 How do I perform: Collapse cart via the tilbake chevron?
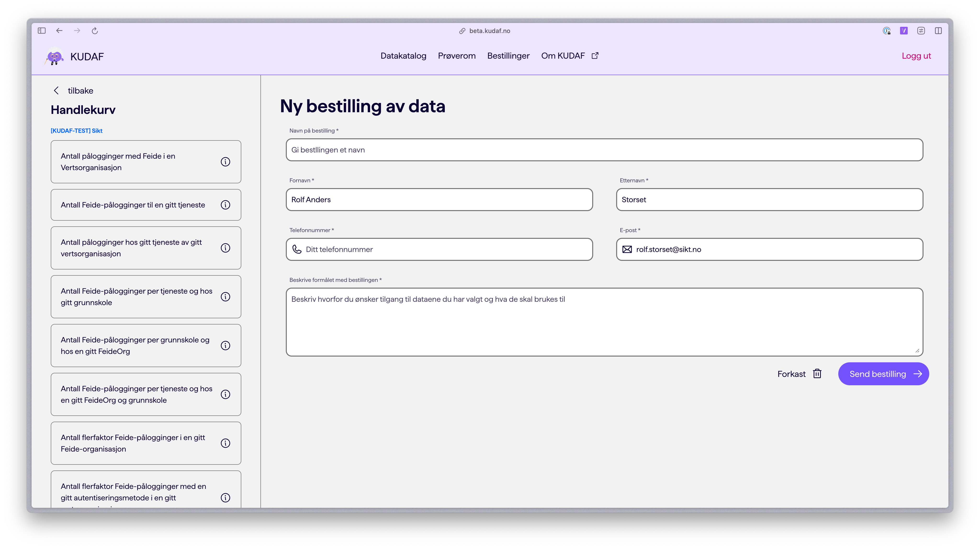pos(56,90)
